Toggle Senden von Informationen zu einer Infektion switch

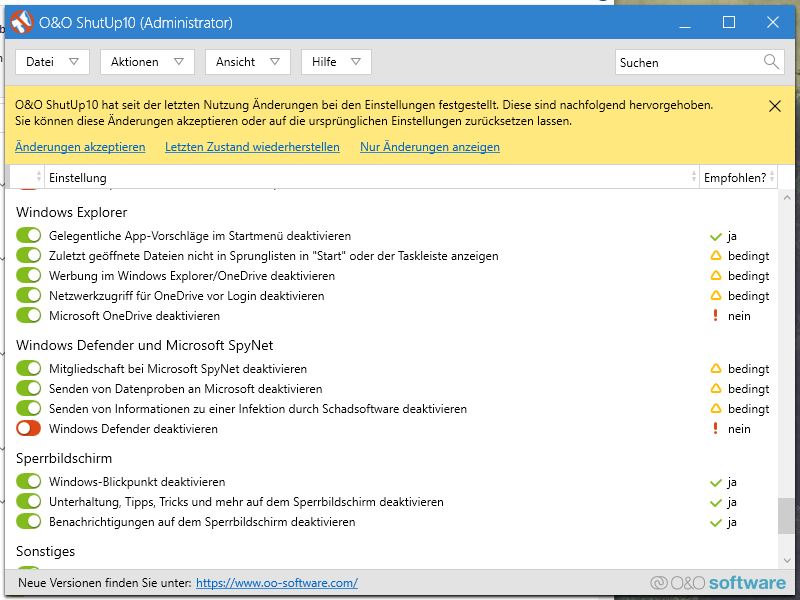click(28, 408)
